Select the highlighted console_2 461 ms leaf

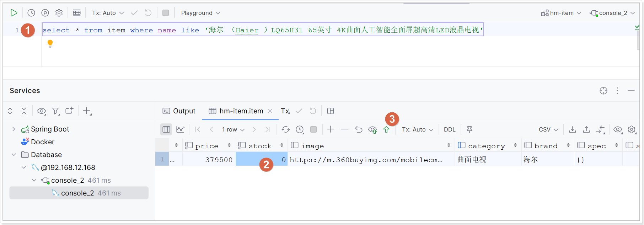[79, 193]
